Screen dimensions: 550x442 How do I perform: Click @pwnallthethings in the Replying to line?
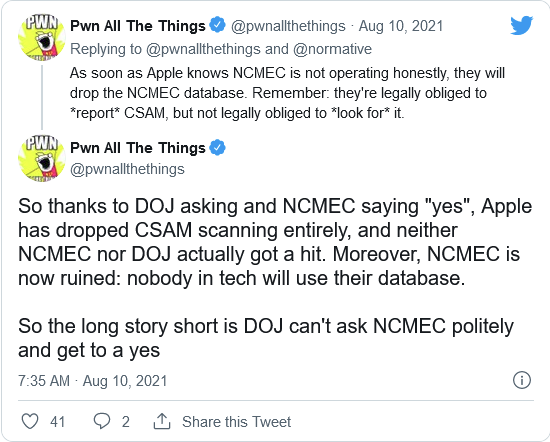coord(203,49)
